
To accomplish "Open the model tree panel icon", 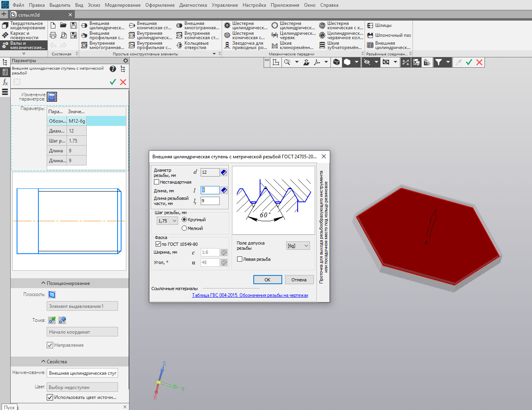I will coord(5,62).
